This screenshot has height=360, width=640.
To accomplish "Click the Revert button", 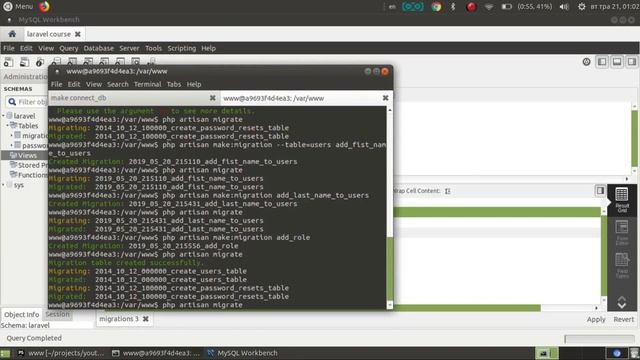I will coord(624,319).
